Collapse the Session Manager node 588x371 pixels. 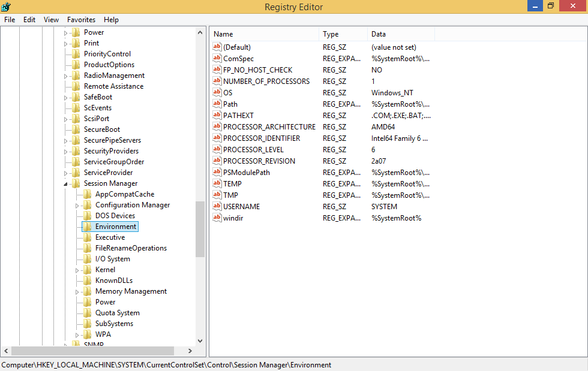66,183
